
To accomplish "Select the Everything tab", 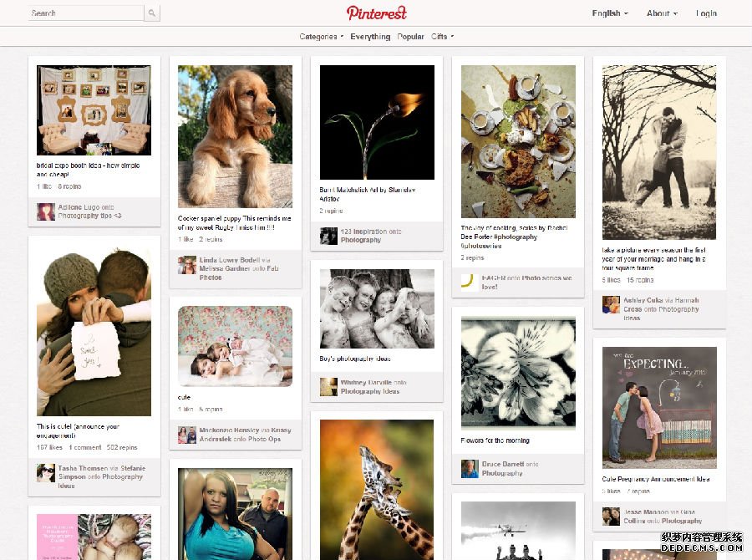I will coord(370,37).
